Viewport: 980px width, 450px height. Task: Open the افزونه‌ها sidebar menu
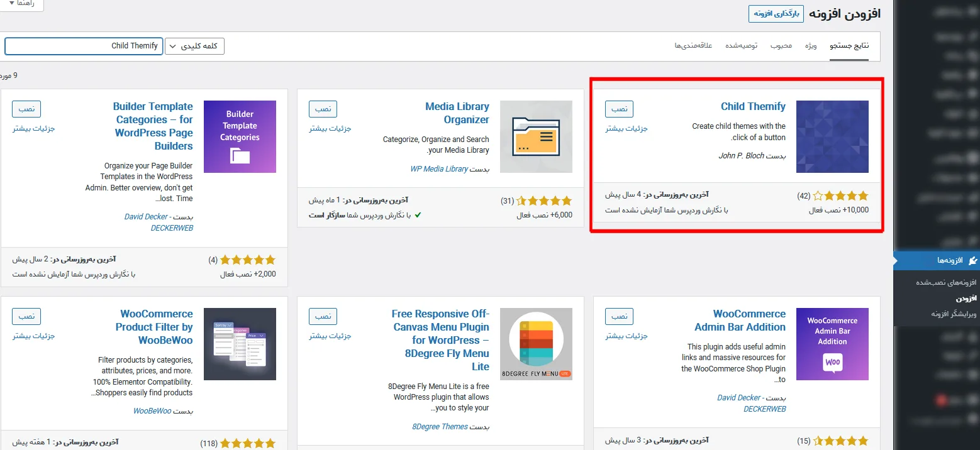(937, 260)
